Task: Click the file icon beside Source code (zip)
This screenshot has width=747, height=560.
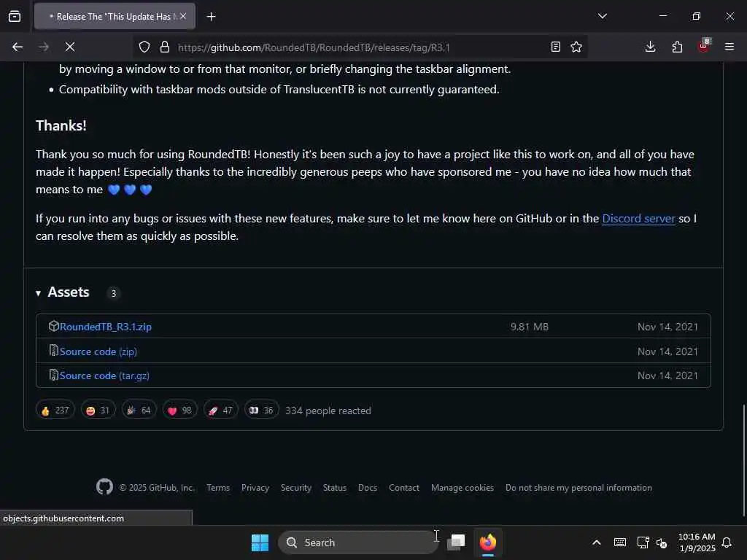Action: click(x=54, y=351)
